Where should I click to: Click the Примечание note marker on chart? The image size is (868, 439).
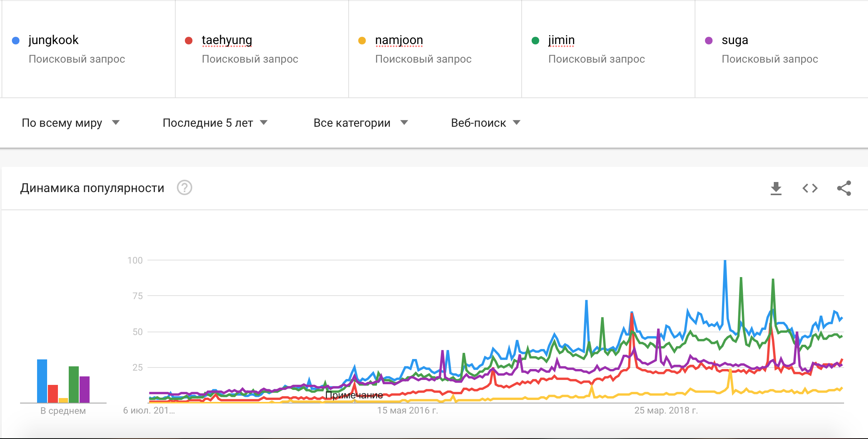point(354,395)
